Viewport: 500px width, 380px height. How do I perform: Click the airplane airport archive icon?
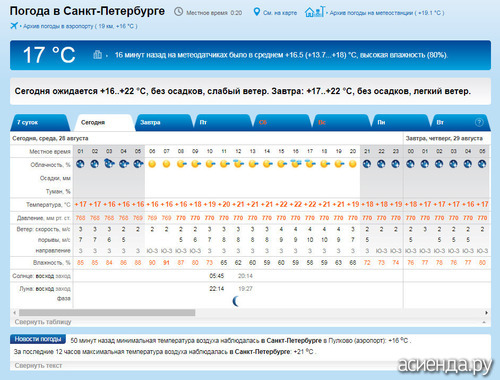tap(14, 26)
